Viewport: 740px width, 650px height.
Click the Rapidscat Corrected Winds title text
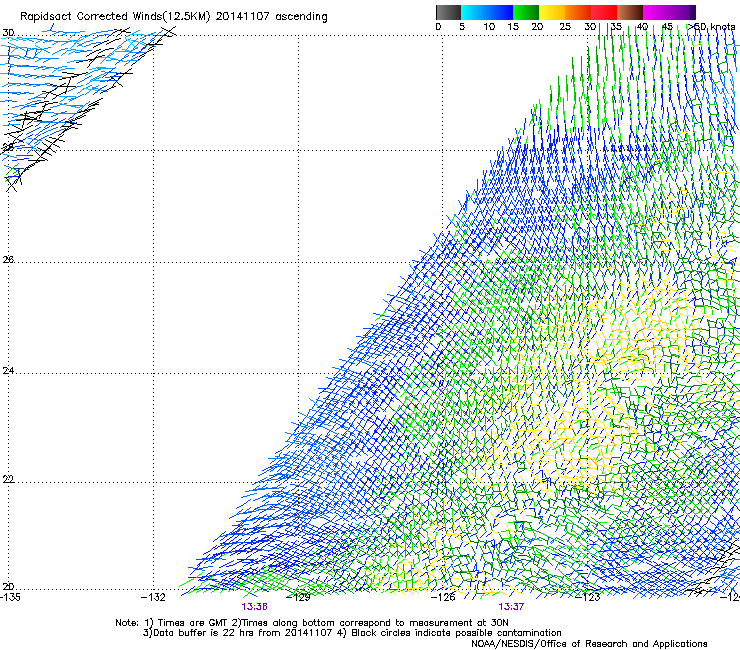[x=173, y=17]
